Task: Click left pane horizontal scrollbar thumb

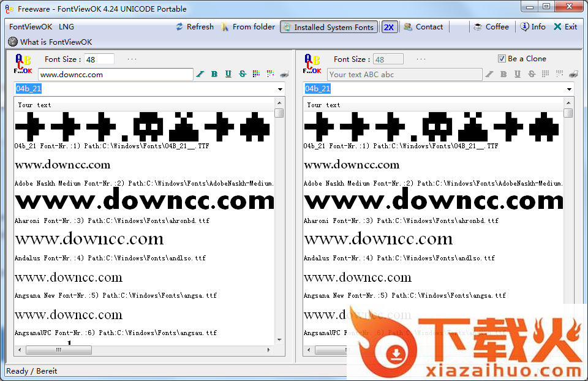Action: point(59,350)
